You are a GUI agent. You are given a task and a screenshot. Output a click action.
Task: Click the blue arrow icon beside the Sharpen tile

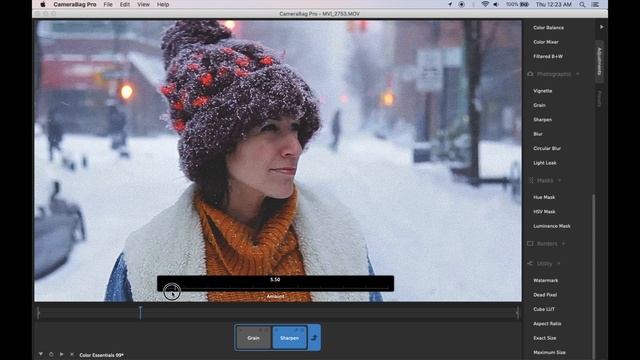314,338
